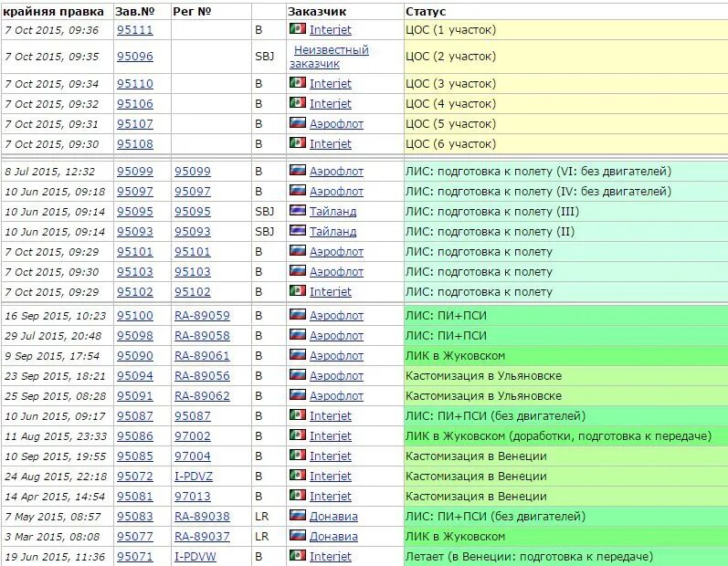Click the Russian flag icon in row 95099
The width and height of the screenshot is (728, 566).
point(298,171)
